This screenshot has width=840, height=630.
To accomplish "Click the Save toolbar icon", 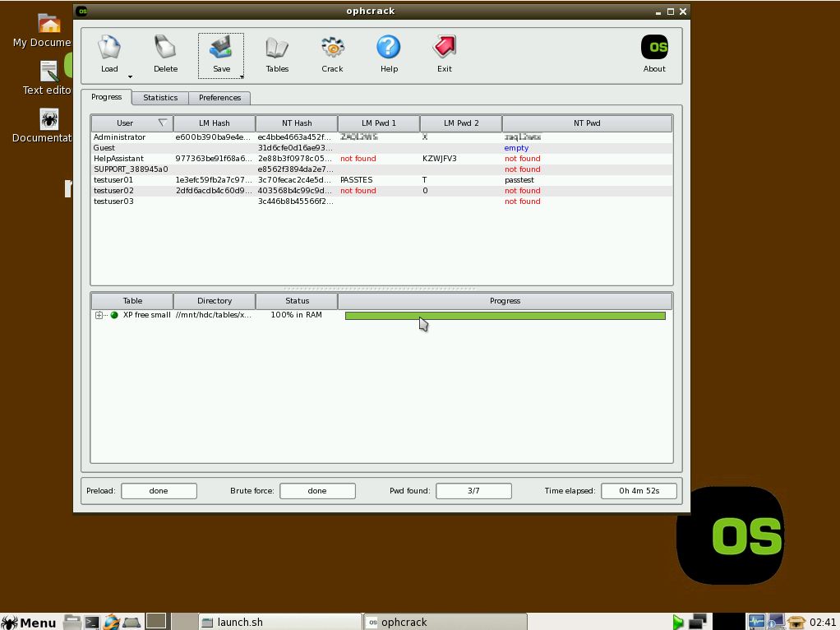I will coord(221,53).
